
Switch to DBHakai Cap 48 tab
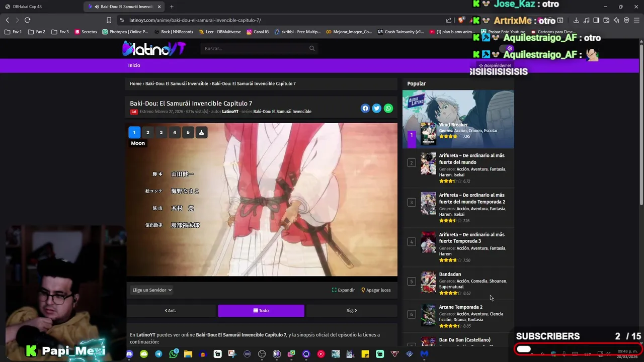40,7
